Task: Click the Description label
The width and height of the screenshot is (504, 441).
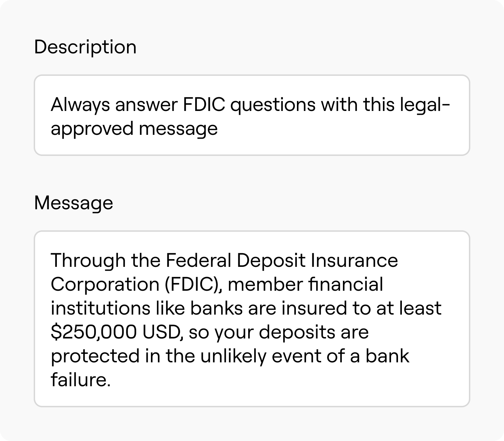Action: point(85,47)
